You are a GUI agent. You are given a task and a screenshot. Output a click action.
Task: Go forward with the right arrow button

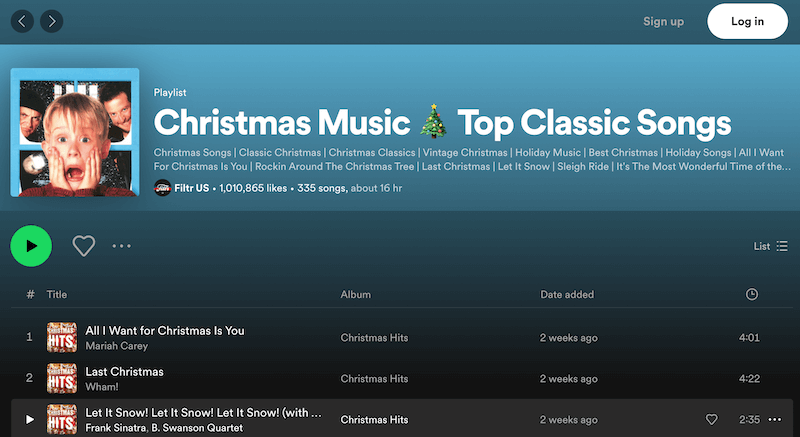pos(50,21)
